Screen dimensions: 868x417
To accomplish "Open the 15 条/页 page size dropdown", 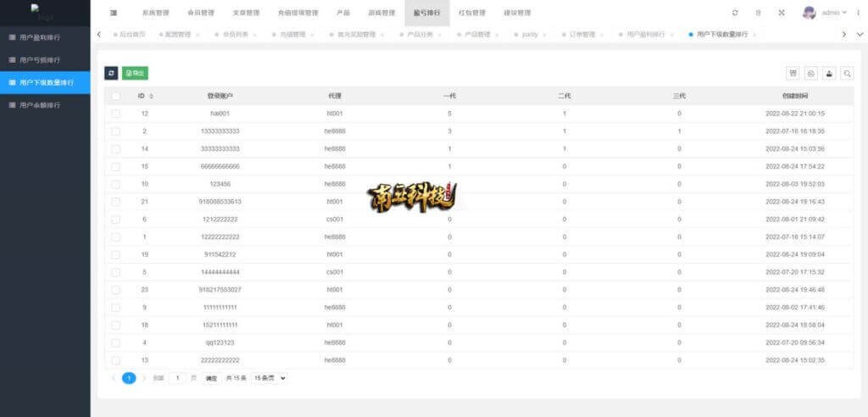I will [x=270, y=378].
